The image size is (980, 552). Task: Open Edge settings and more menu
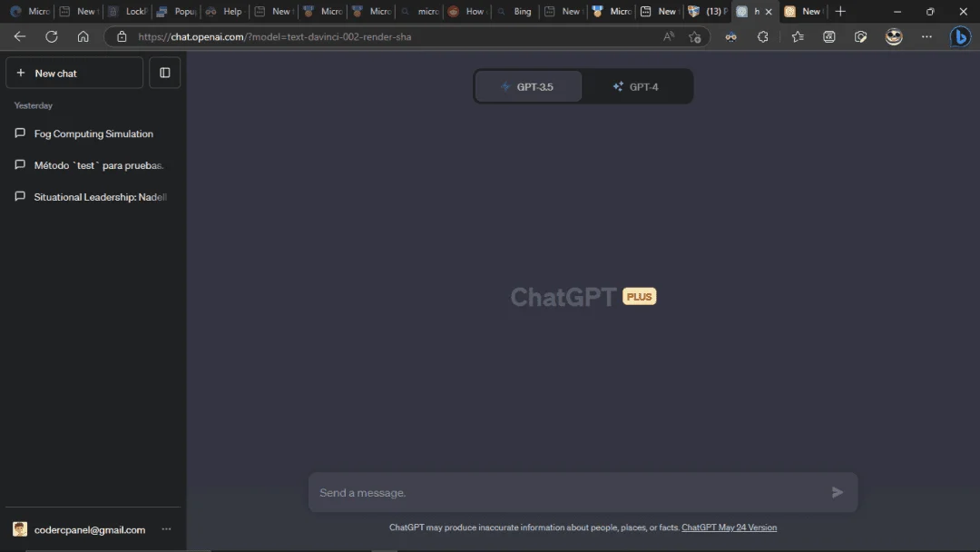pos(926,37)
